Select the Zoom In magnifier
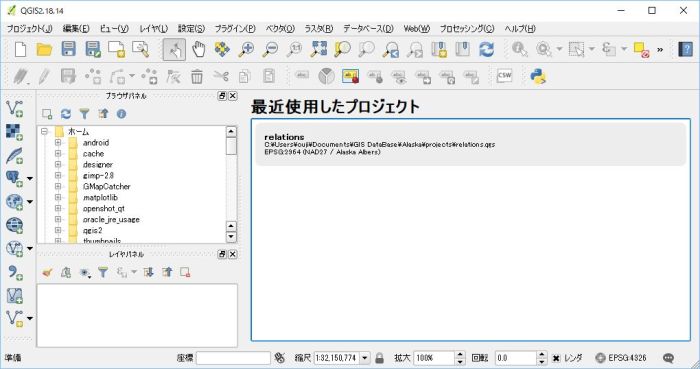 [246, 49]
